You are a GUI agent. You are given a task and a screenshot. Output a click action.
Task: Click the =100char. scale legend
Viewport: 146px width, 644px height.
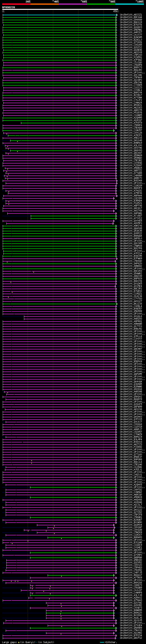click(x=108, y=642)
